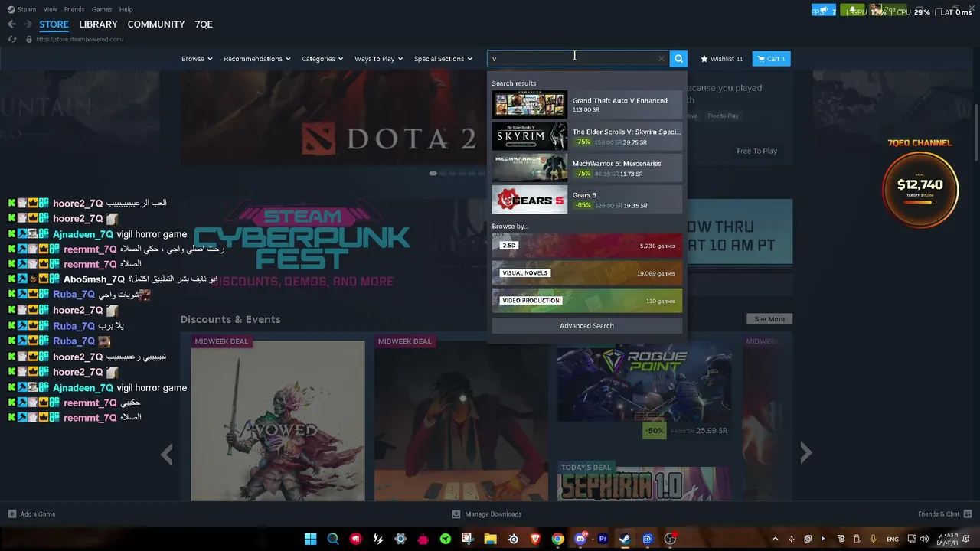This screenshot has width=980, height=551.
Task: Switch to the COMMUNITY tab
Action: click(156, 24)
